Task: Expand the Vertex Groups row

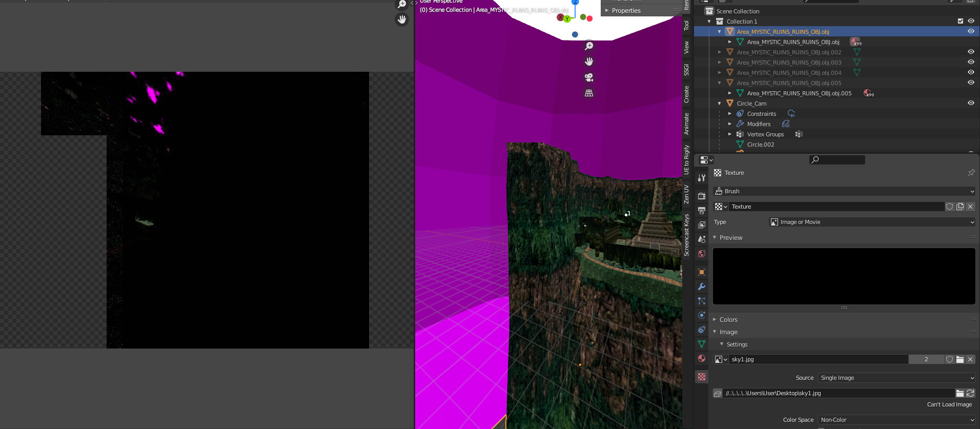Action: pos(730,134)
